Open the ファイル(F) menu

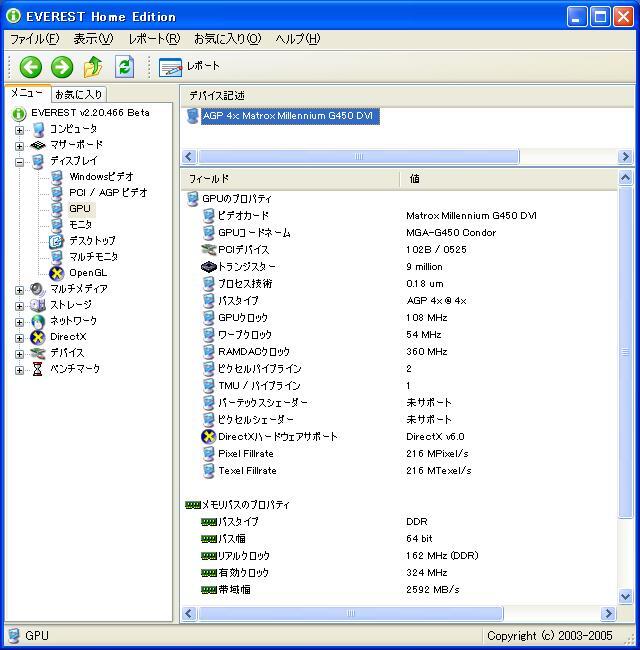coord(34,39)
